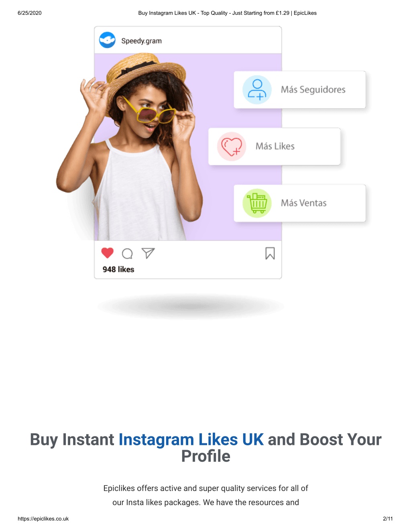Viewport: 411px width, 532px height.
Task: Select the Más Seguidores card
Action: pos(300,90)
